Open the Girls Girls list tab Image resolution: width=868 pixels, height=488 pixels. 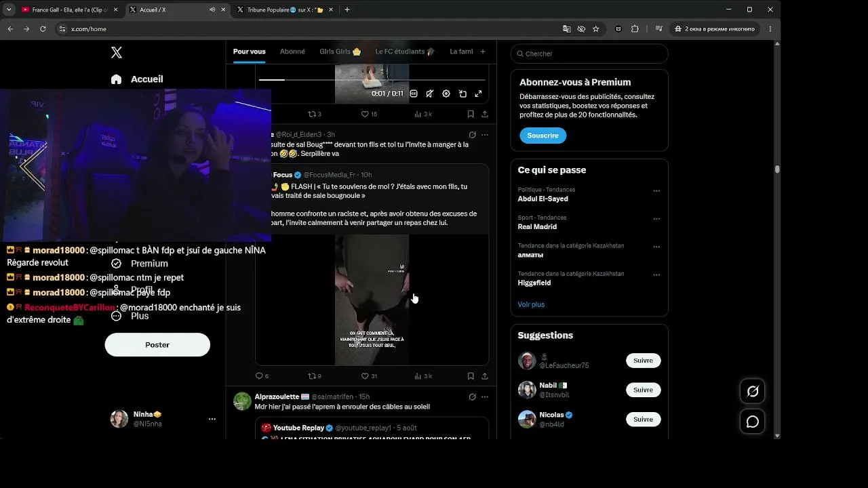point(340,52)
